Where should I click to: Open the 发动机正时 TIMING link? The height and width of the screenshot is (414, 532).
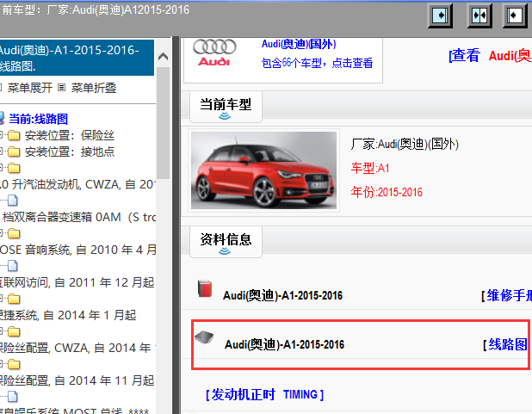pos(264,395)
